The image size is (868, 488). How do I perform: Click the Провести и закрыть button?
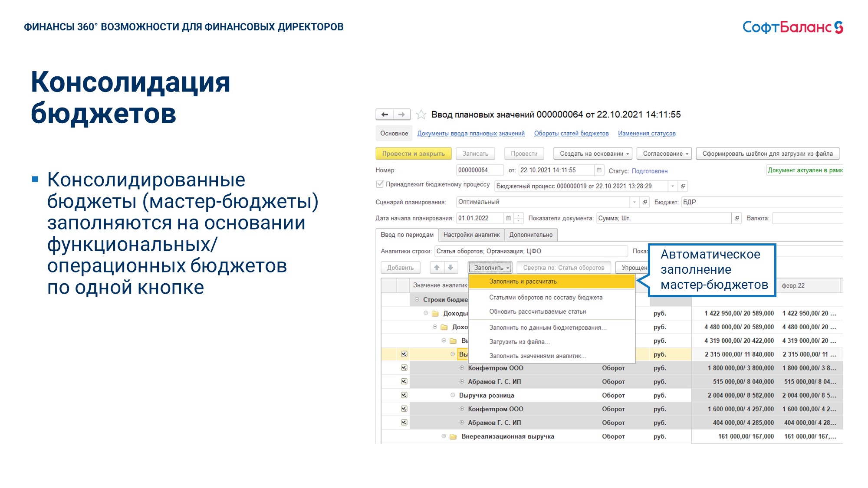point(414,154)
